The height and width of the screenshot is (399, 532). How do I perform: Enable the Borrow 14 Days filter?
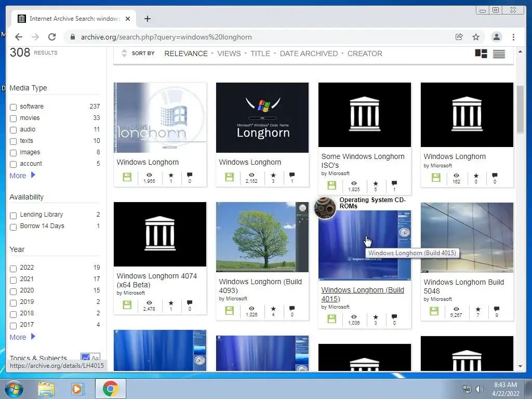(x=13, y=227)
